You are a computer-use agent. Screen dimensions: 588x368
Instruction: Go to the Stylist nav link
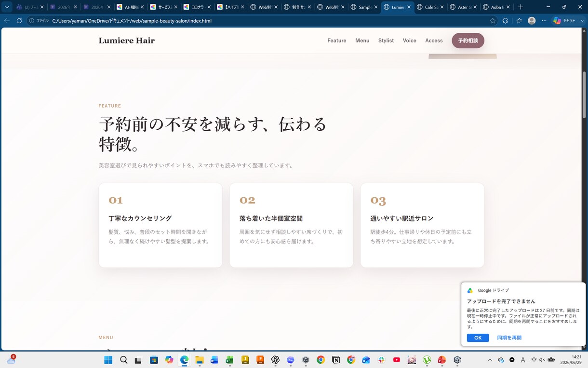point(386,41)
